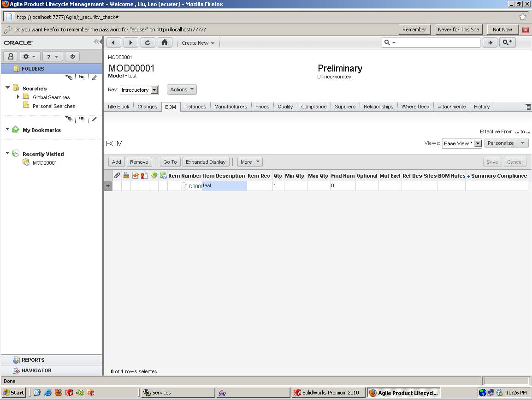532x400 pixels.
Task: Switch to the Where Used tab
Action: tap(415, 107)
